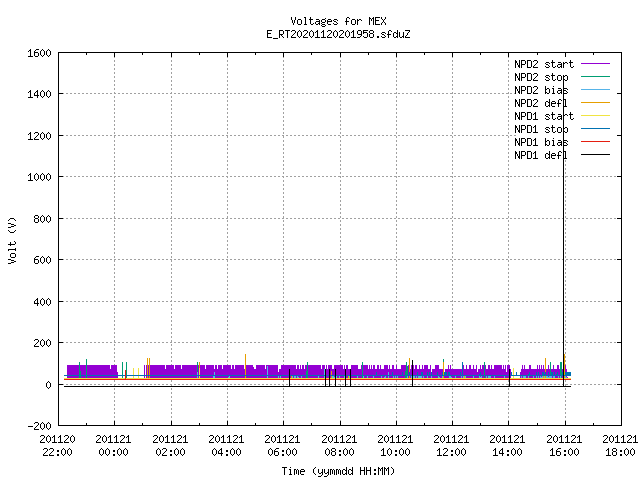
Task: Click the y-axis value 1000
Action: [39, 177]
